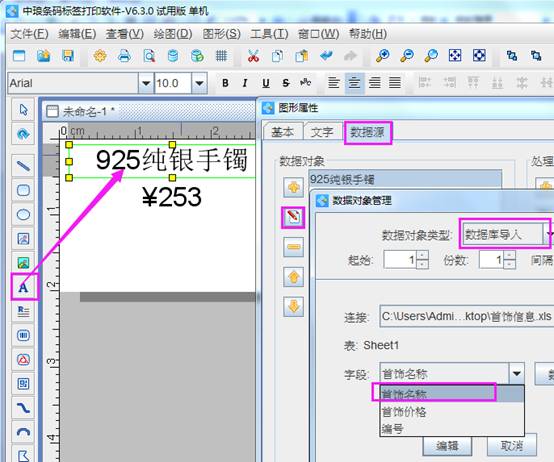This screenshot has height=462, width=554.
Task: Select the ellipse drawing tool
Action: coord(23,214)
